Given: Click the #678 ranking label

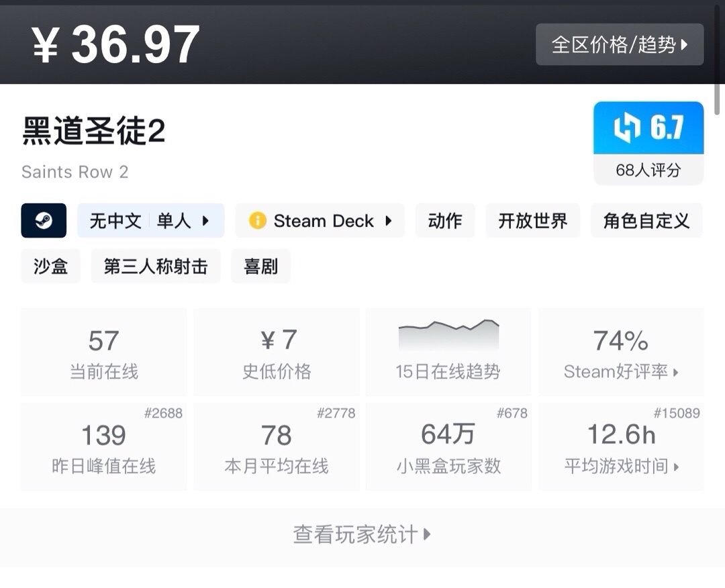Looking at the screenshot, I should [x=512, y=413].
